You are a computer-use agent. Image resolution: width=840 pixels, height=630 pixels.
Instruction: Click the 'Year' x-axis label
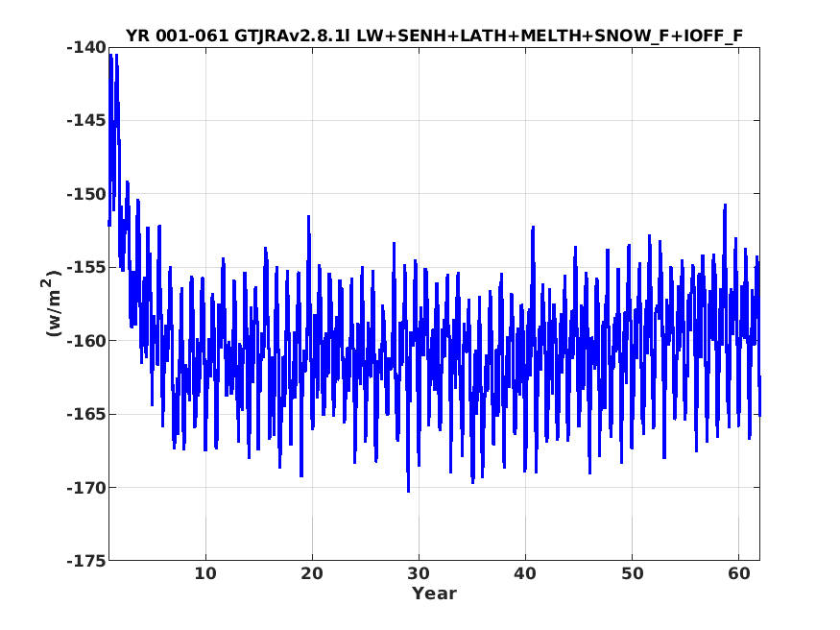tap(434, 594)
